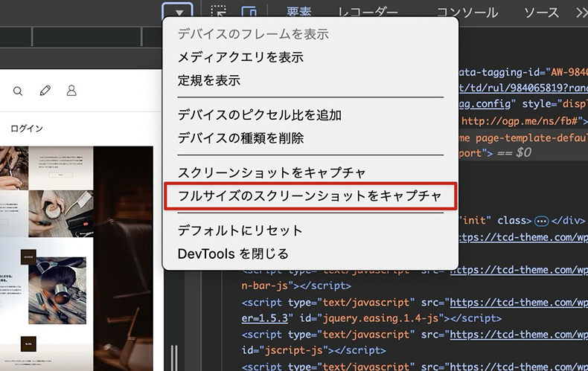Click the ログイン link on the webpage
Screen dimensions: 588x371
point(27,129)
